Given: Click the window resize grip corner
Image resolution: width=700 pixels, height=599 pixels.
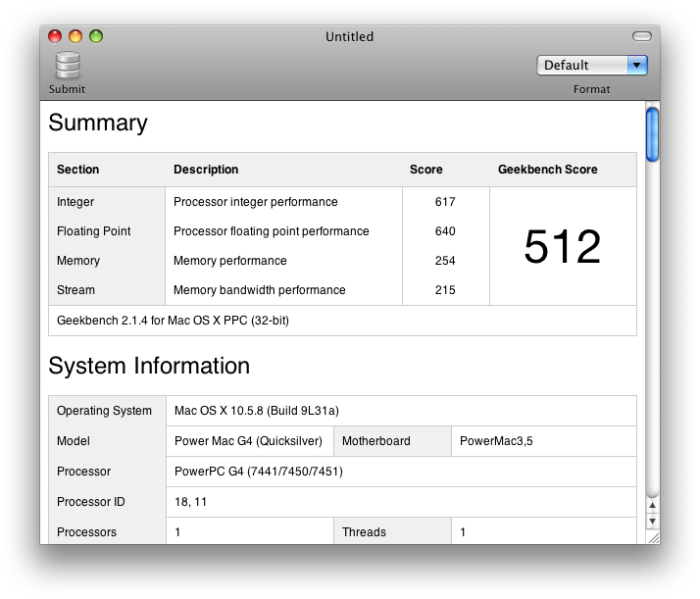Looking at the screenshot, I should pyautogui.click(x=654, y=538).
